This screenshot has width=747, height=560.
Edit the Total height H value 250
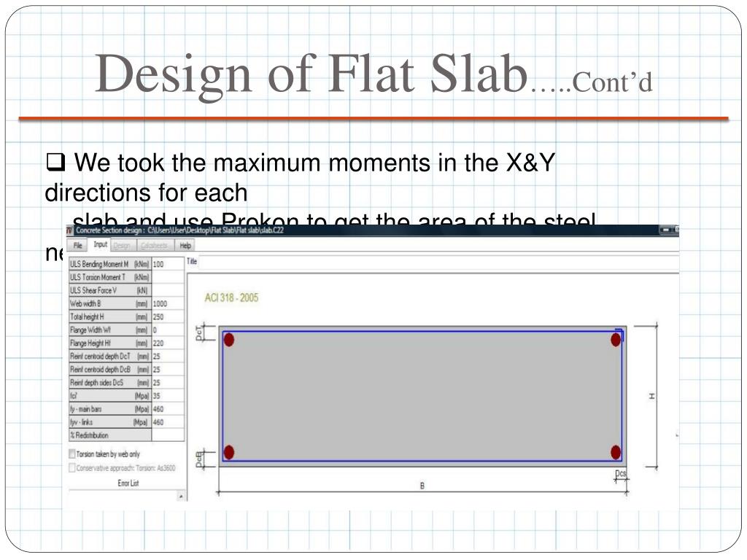point(168,316)
